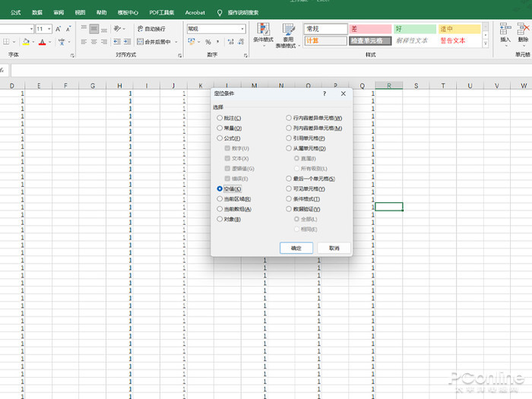Open the PDF工具集 ribbon tab
The width and height of the screenshot is (532, 399).
pos(161,13)
